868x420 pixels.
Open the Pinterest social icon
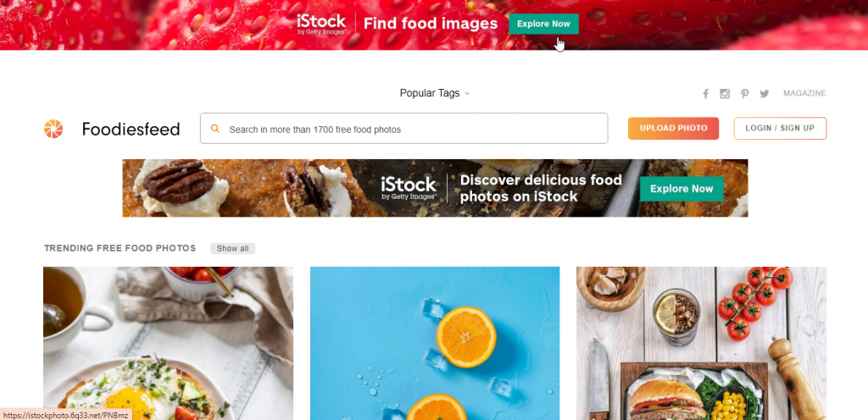pos(744,94)
